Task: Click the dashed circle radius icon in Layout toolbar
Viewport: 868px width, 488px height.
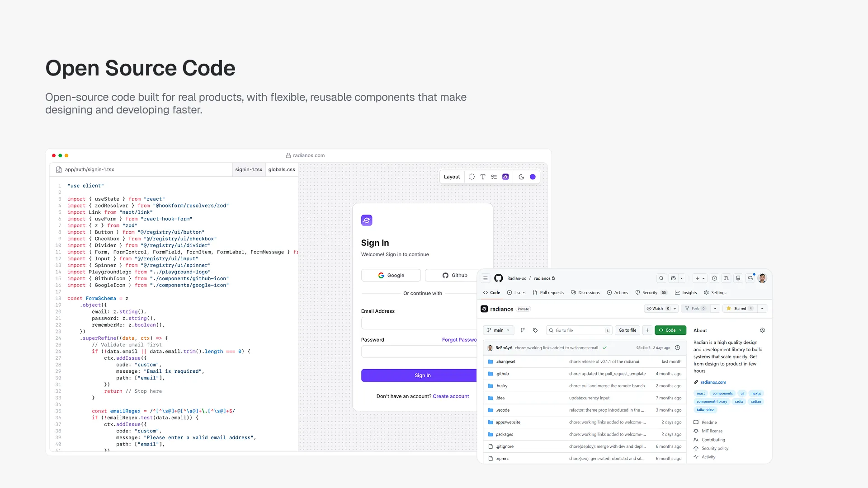Action: coord(472,177)
